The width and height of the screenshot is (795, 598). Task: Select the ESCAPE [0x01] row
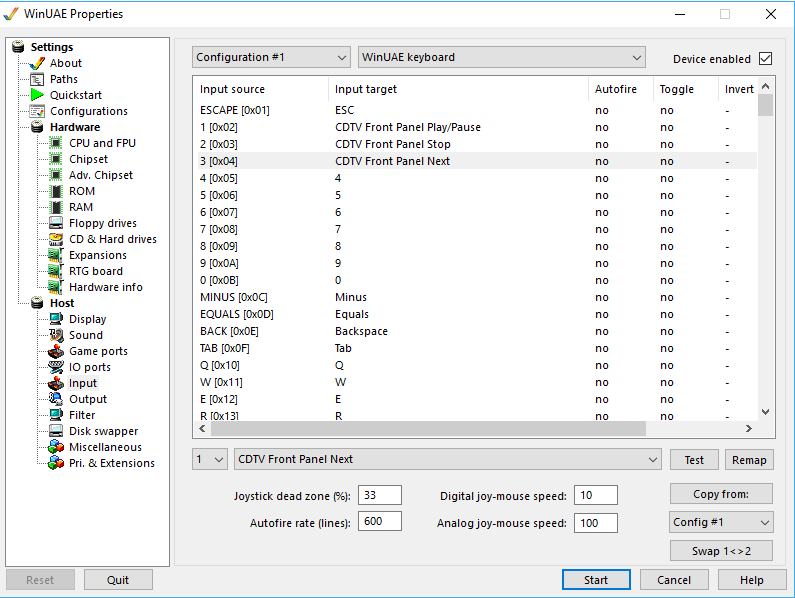pyautogui.click(x=477, y=110)
